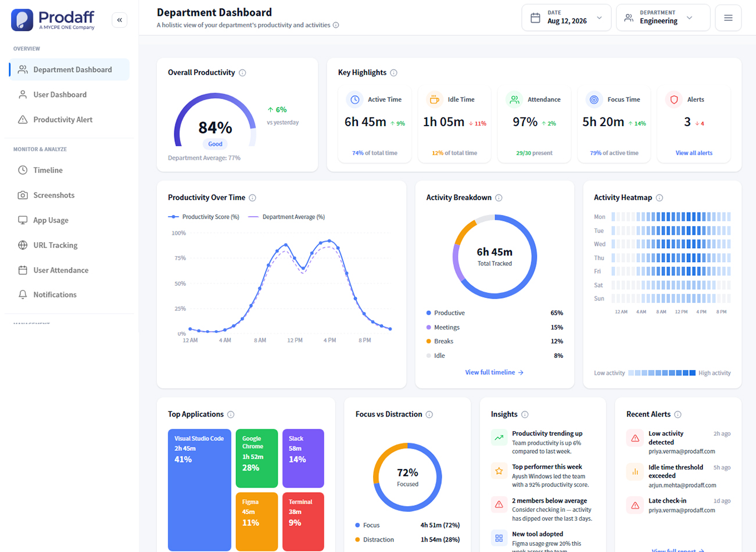Click the 29/30 present text
The image size is (756, 552).
pyautogui.click(x=534, y=153)
